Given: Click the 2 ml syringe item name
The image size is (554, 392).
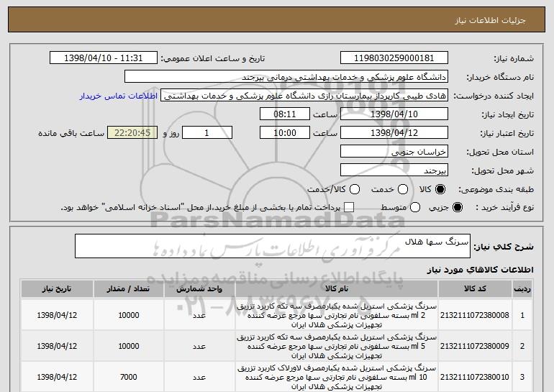Looking at the screenshot, I should 337,315.
